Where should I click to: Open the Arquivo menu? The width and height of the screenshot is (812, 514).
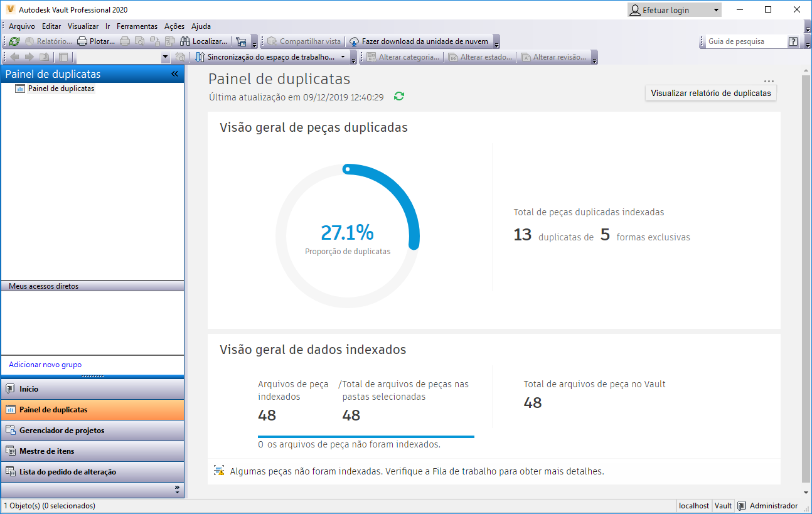(22, 26)
